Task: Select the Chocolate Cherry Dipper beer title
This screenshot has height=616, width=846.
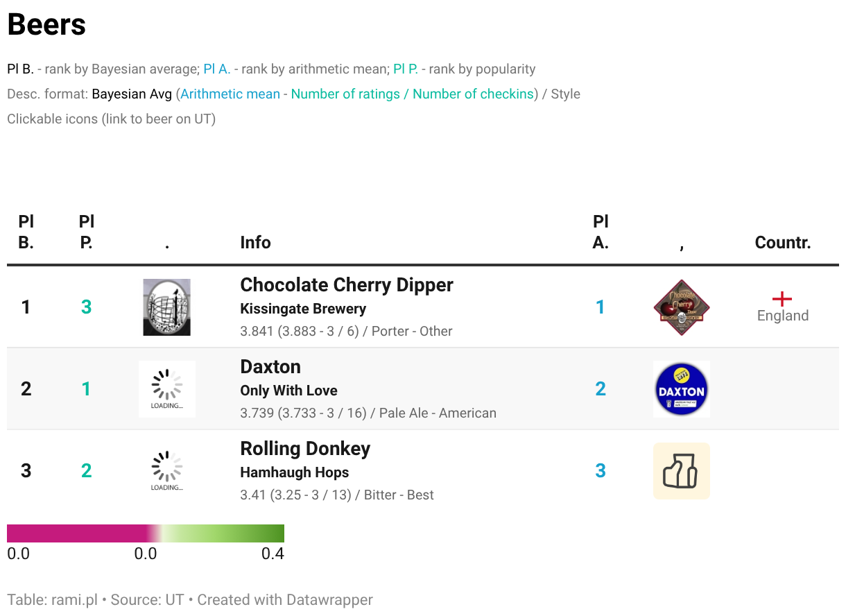Action: pos(347,285)
